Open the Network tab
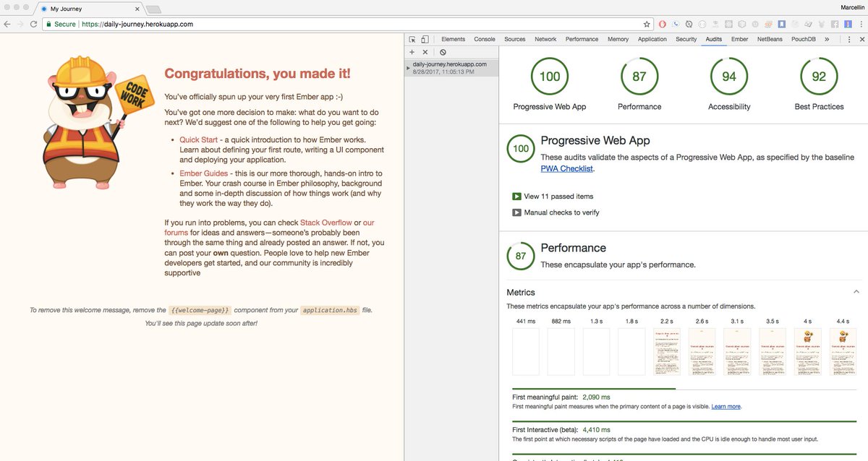868x461 pixels. (x=545, y=39)
